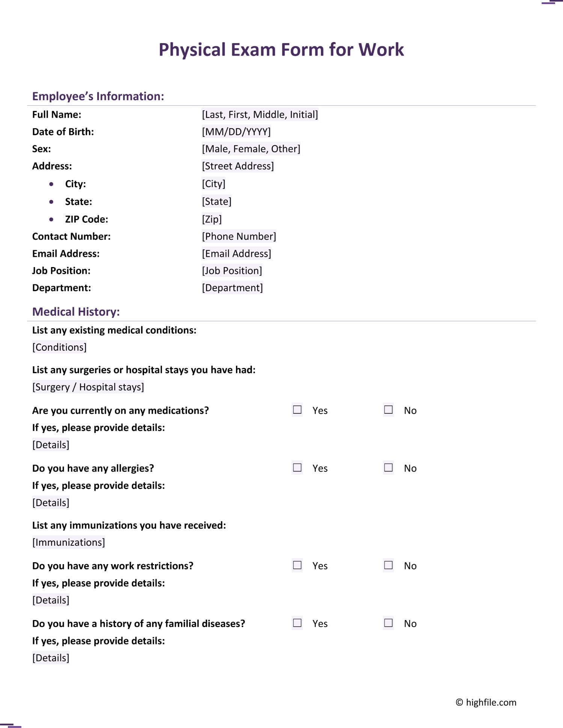Mark Yes for familial diseases history
The height and width of the screenshot is (728, 563).
[297, 623]
